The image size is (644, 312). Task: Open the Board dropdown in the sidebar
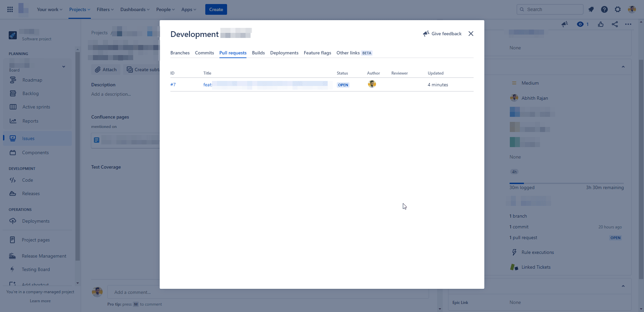(x=63, y=67)
